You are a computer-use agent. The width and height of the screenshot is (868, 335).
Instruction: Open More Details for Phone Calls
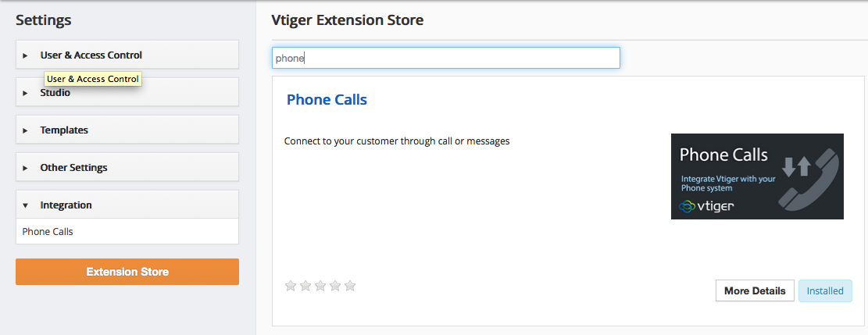(755, 290)
